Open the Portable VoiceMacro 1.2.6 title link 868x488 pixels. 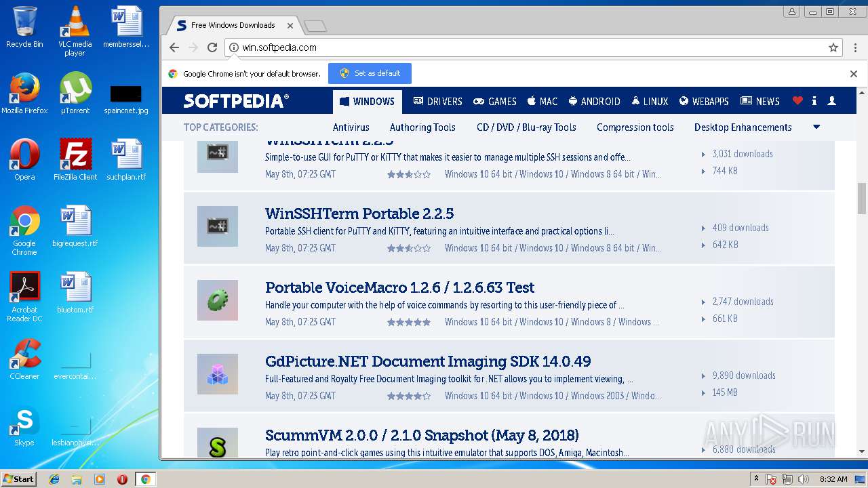399,287
